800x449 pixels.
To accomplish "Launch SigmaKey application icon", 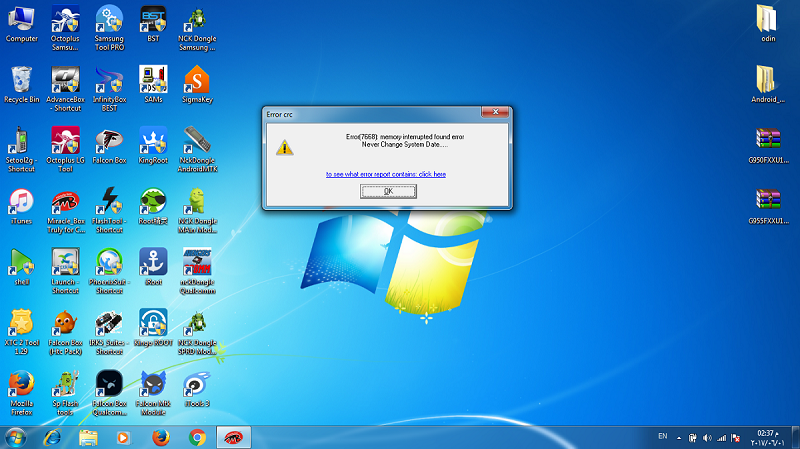I will pos(197,85).
